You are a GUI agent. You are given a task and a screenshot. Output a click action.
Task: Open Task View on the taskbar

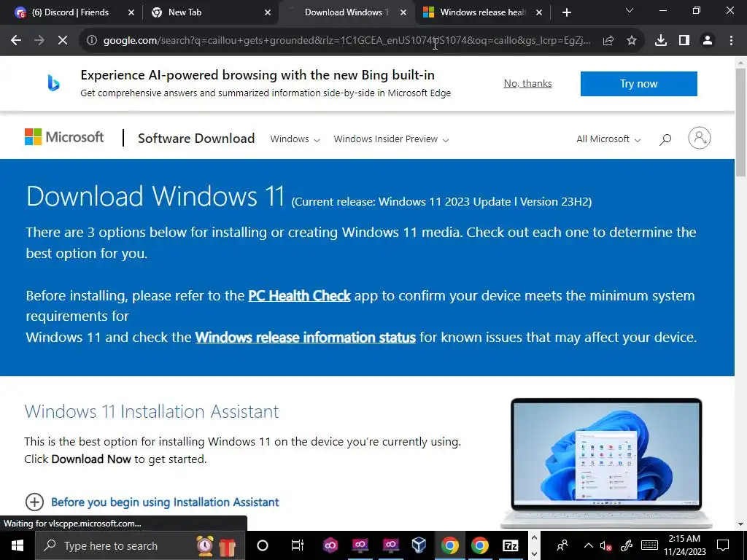[298, 545]
